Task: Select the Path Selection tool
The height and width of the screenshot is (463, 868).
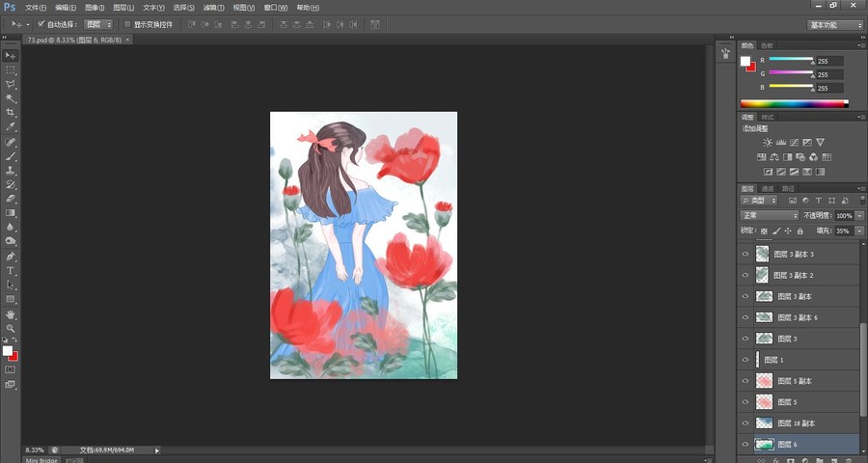Action: tap(10, 285)
